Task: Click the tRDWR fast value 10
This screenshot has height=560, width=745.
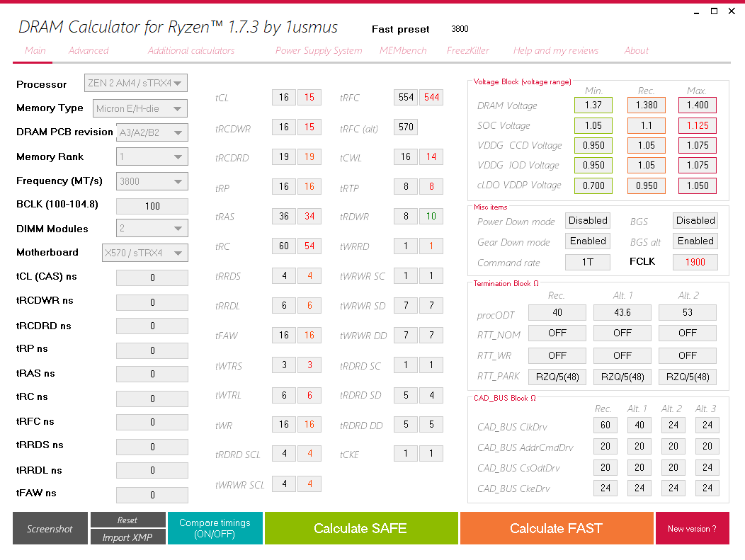Action: coord(431,217)
